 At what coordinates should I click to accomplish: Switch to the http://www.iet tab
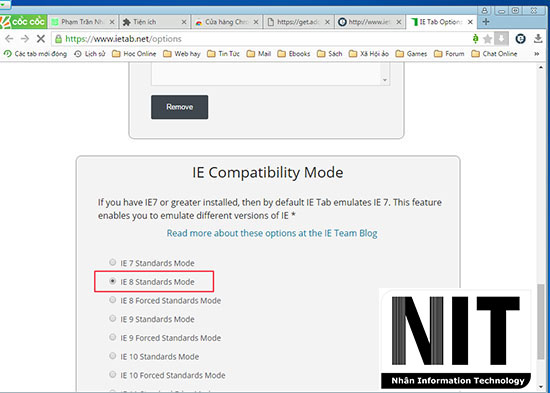(x=369, y=22)
